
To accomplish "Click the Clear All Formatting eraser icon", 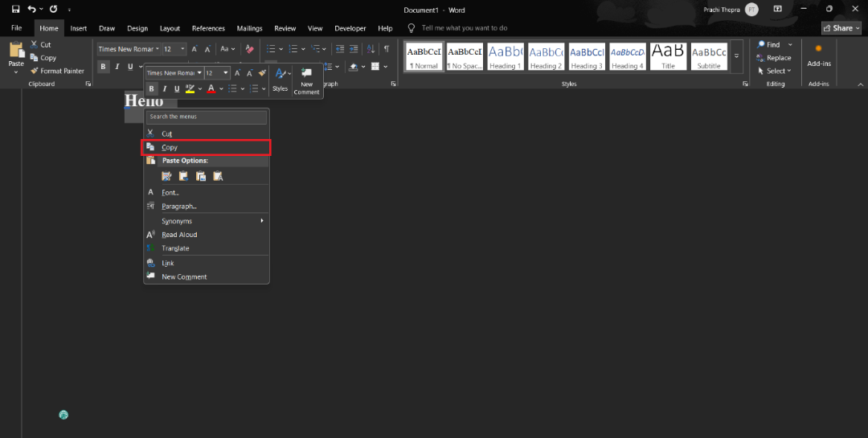I will tap(250, 49).
